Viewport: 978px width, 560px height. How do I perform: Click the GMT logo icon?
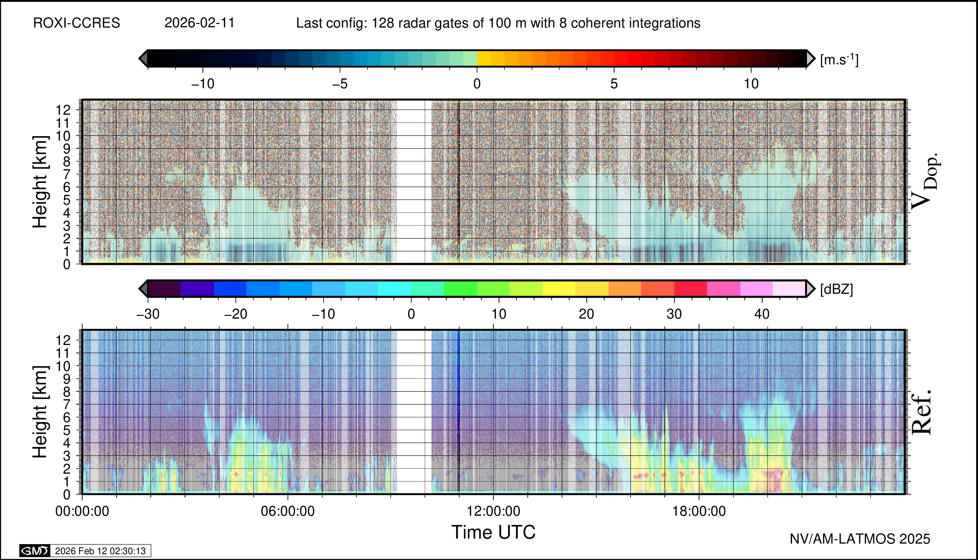click(35, 551)
